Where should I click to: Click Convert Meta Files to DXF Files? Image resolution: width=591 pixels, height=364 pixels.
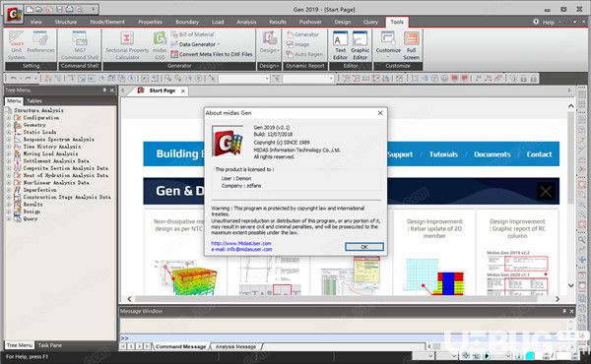pyautogui.click(x=212, y=54)
